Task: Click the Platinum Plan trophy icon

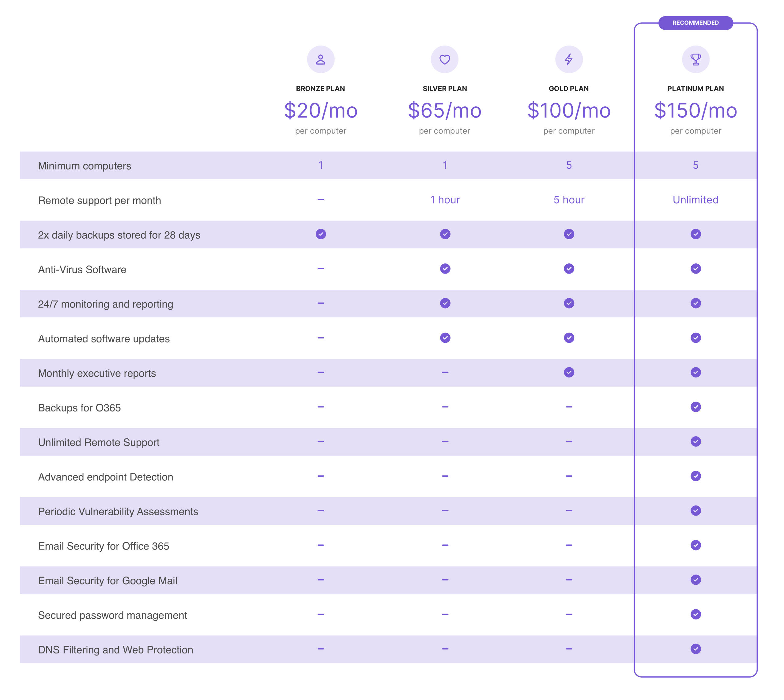Action: 695,60
